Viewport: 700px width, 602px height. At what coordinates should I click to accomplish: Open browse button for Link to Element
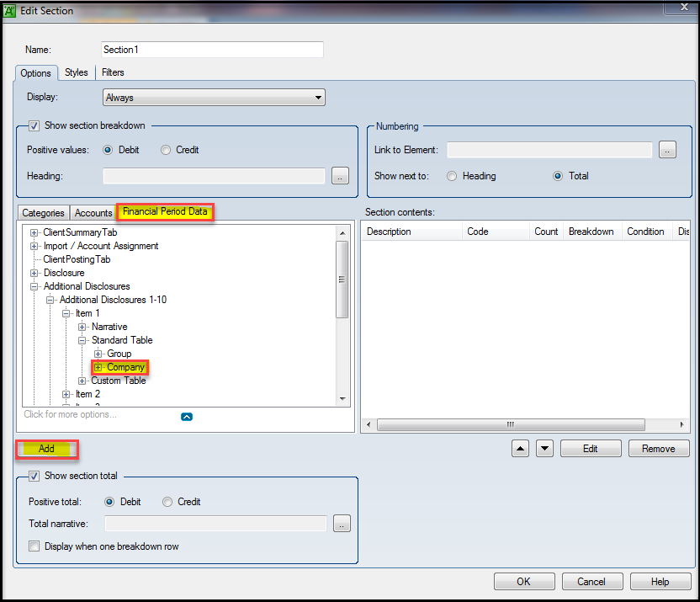(x=668, y=150)
